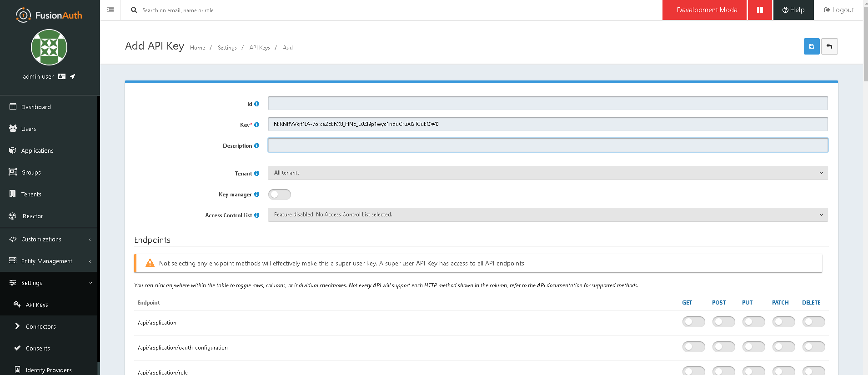Open the Dashboard page
The width and height of the screenshot is (868, 375).
tap(49, 107)
